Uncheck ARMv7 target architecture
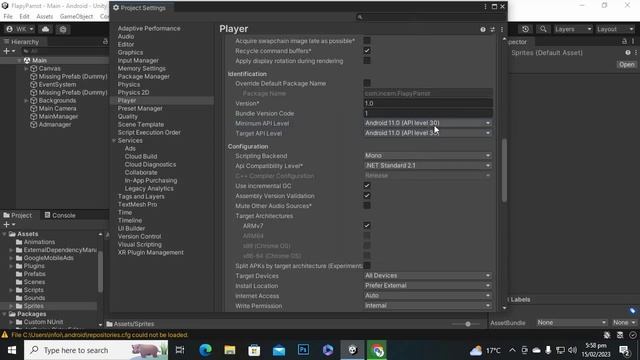Viewport: 640px width, 360px height. click(367, 225)
